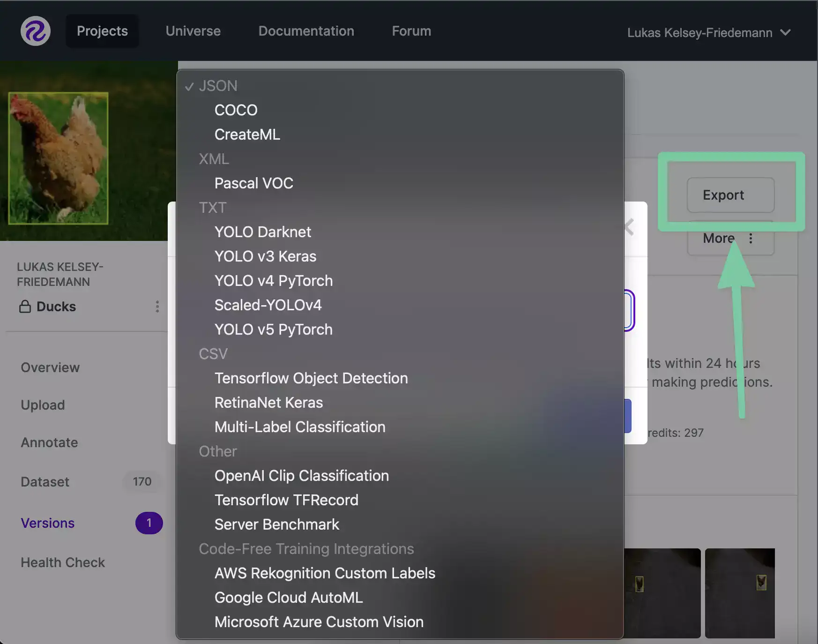The image size is (818, 644).
Task: Click the 170 dataset count badge
Action: (x=142, y=481)
